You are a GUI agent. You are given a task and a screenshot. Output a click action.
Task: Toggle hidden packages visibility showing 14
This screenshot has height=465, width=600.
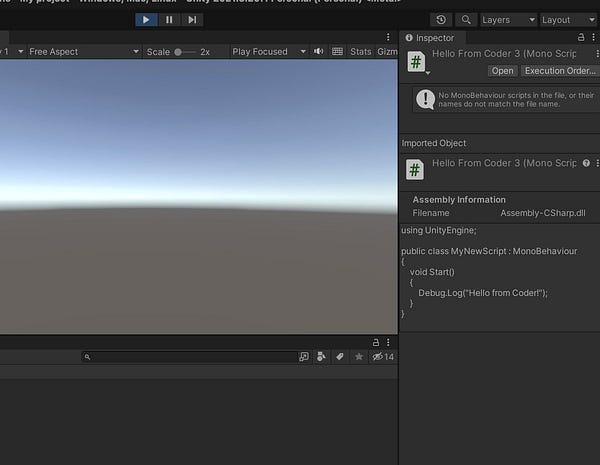(x=383, y=357)
